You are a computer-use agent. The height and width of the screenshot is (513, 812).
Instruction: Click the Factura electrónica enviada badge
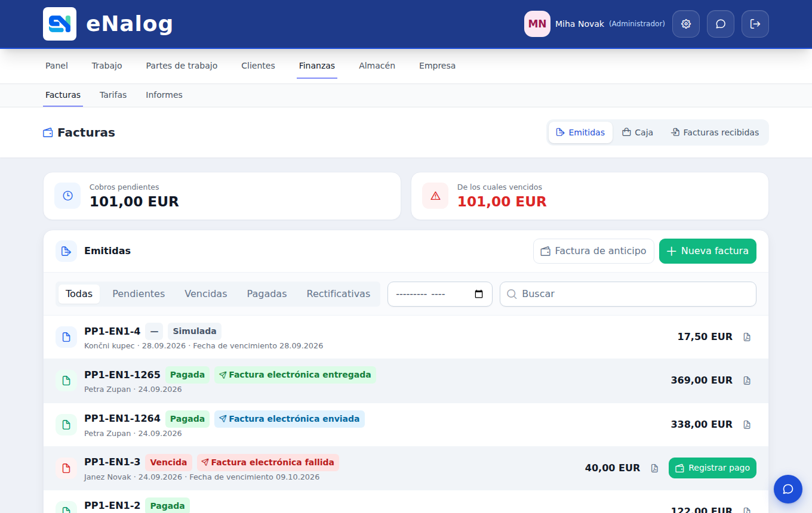(x=290, y=419)
